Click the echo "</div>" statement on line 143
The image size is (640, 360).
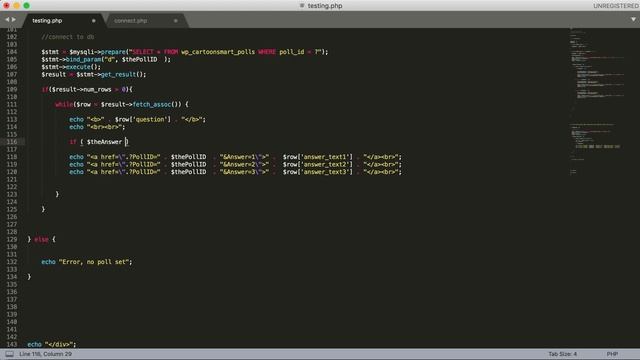pyautogui.click(x=52, y=344)
